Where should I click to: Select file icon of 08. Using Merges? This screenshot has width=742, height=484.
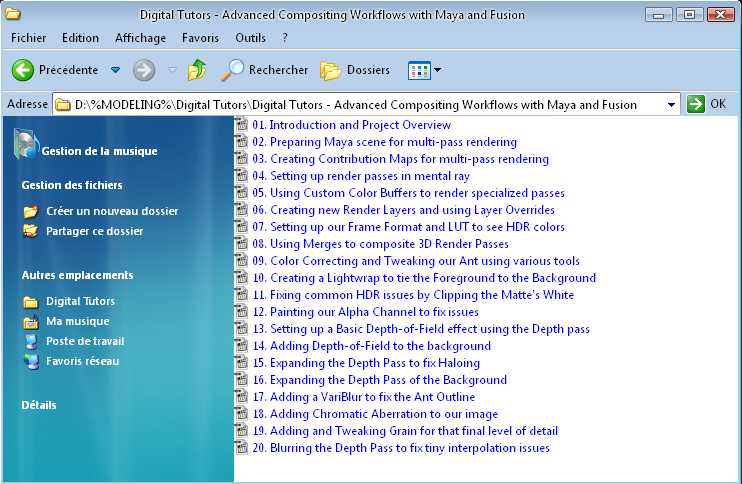[x=242, y=244]
